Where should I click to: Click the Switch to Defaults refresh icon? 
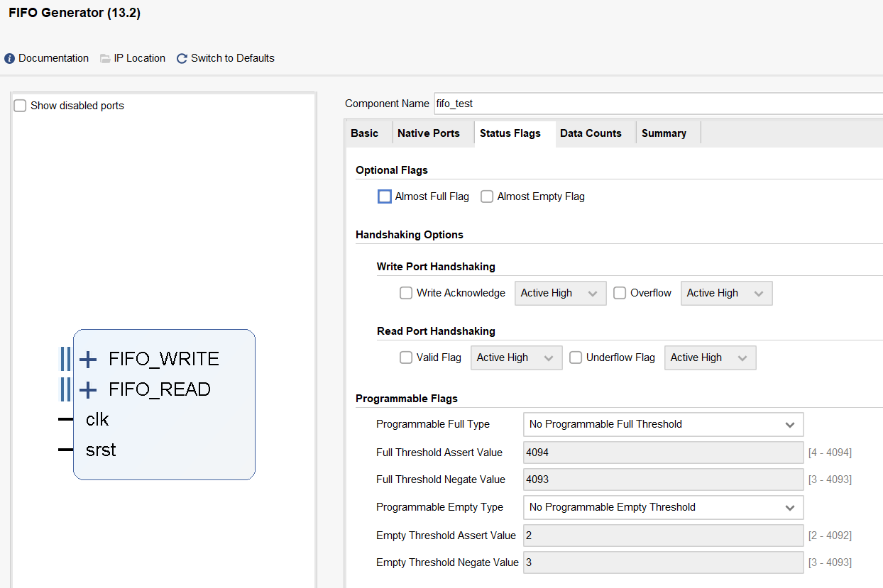click(x=182, y=59)
